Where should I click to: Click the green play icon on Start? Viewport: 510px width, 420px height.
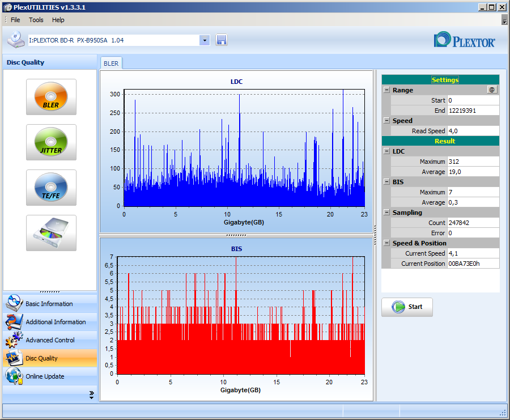pyautogui.click(x=398, y=307)
